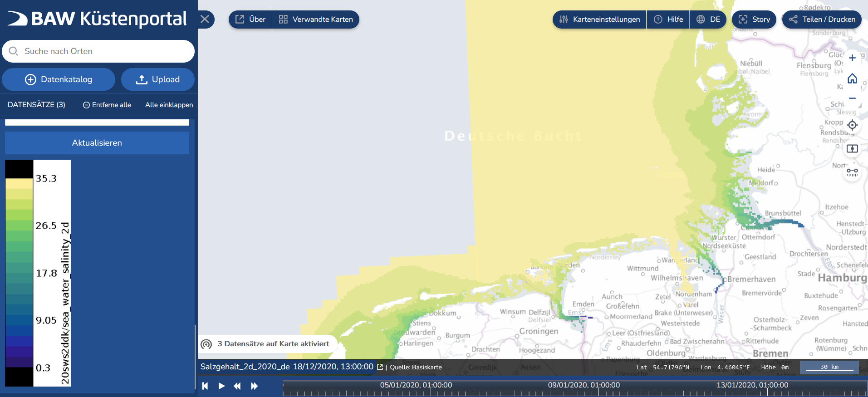
Task: Zoom out of the map
Action: (852, 98)
